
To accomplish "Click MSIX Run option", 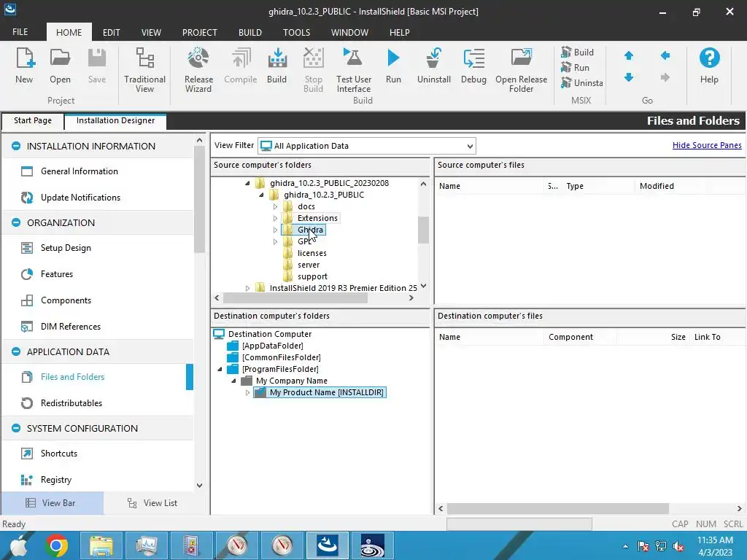I will [576, 67].
